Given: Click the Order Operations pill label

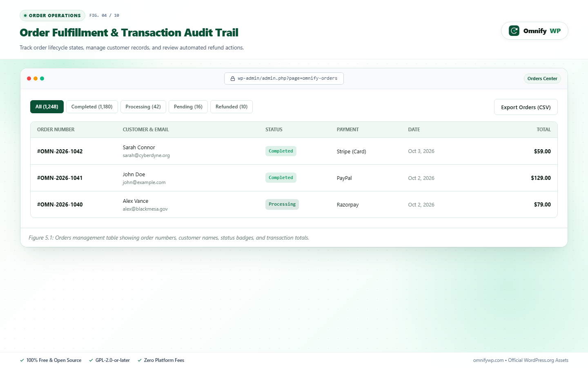Looking at the screenshot, I should tap(52, 16).
